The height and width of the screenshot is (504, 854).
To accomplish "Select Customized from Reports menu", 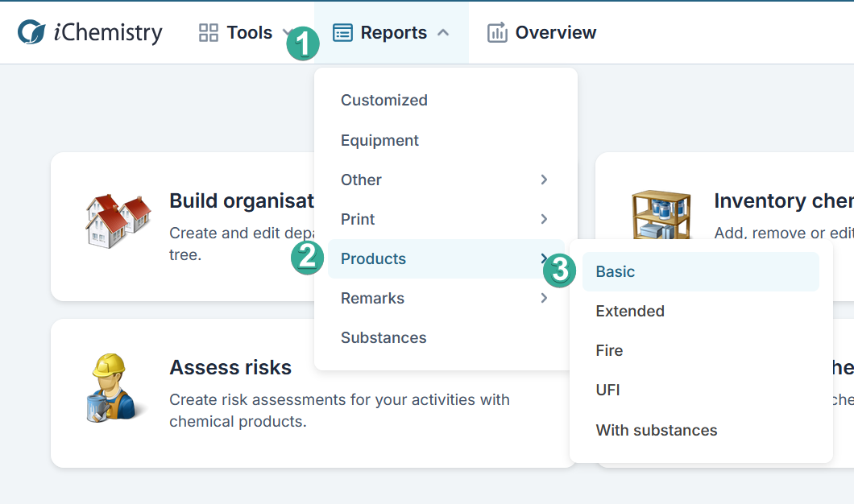I will tap(384, 101).
